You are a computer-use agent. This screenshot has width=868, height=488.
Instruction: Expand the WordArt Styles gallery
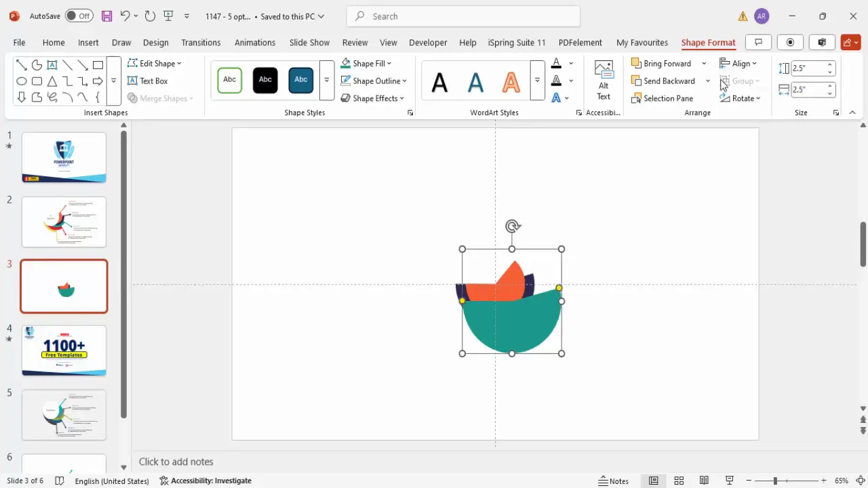tap(537, 80)
